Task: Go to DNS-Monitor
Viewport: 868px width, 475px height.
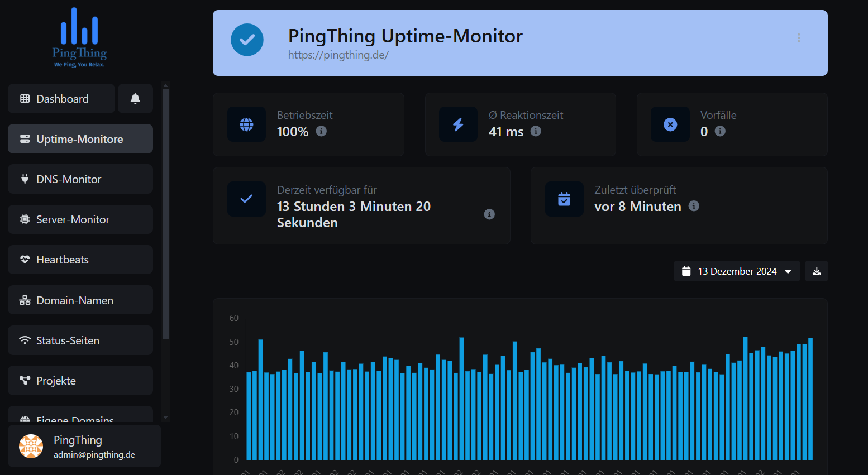Action: 80,179
